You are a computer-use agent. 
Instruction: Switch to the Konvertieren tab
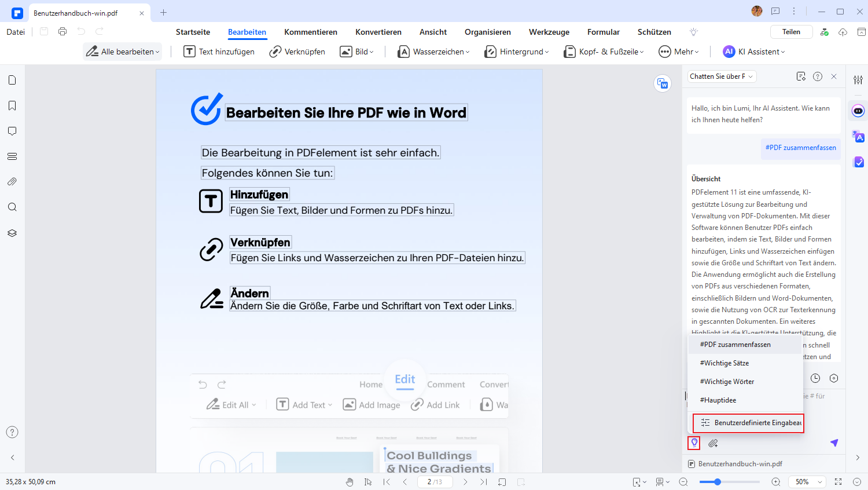coord(378,32)
